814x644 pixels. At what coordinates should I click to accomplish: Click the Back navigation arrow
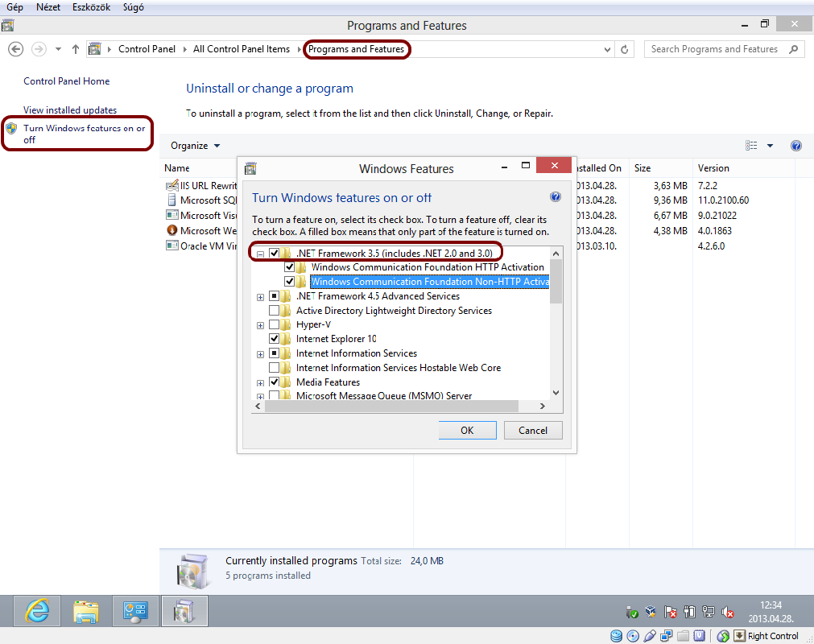[x=15, y=49]
